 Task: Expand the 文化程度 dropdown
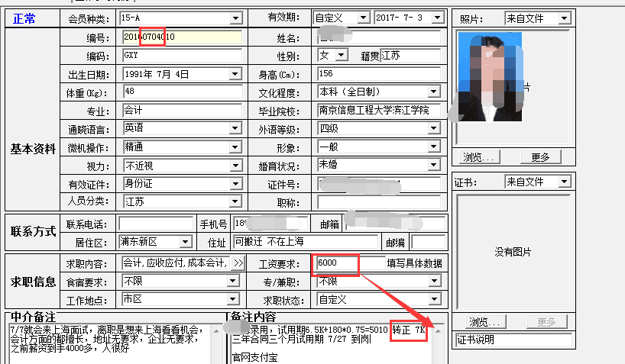coord(434,92)
